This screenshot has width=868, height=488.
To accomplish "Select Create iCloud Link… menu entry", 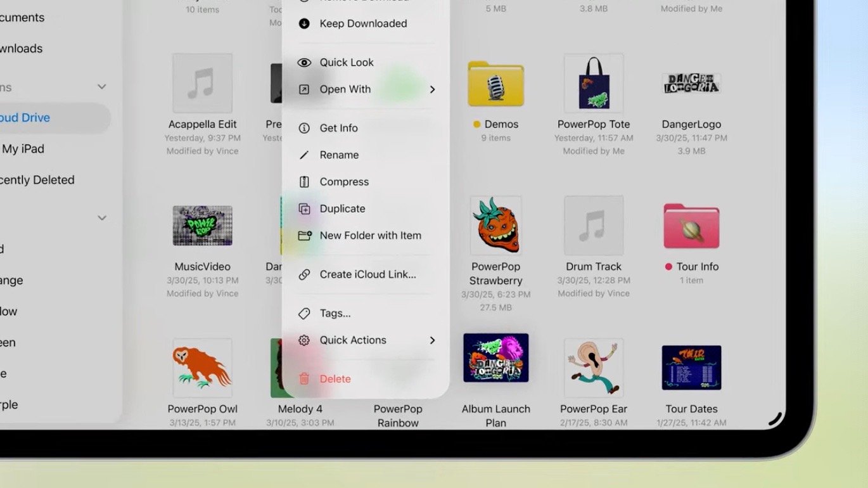I will pyautogui.click(x=366, y=274).
